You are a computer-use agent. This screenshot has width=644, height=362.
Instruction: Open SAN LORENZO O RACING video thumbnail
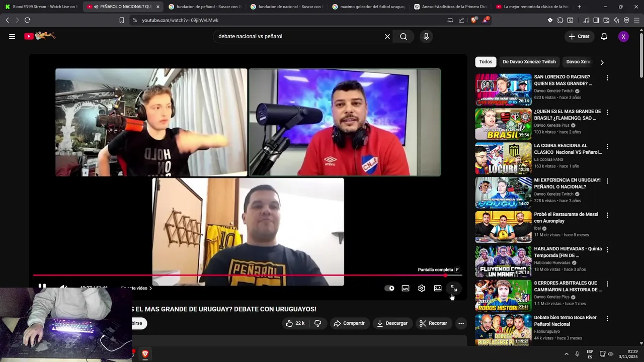[x=503, y=89]
